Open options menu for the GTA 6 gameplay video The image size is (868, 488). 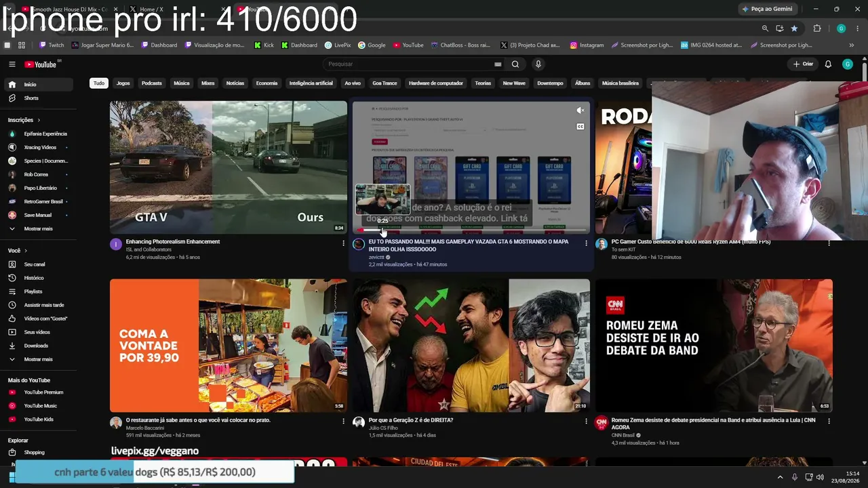587,243
